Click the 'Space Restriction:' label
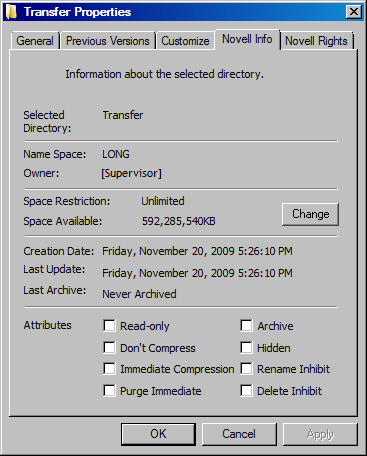Screen dimensions: 367x456 (x=67, y=201)
